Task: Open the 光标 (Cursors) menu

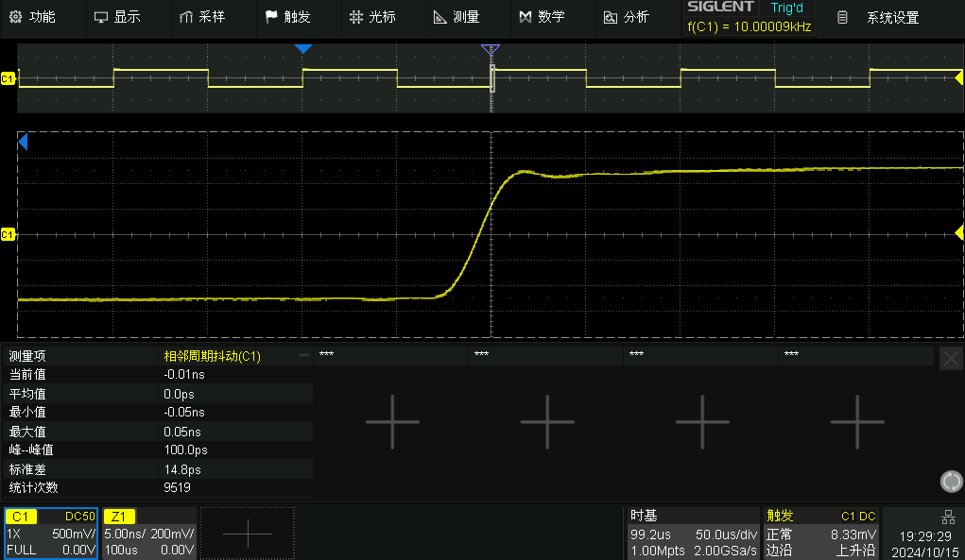Action: point(372,17)
